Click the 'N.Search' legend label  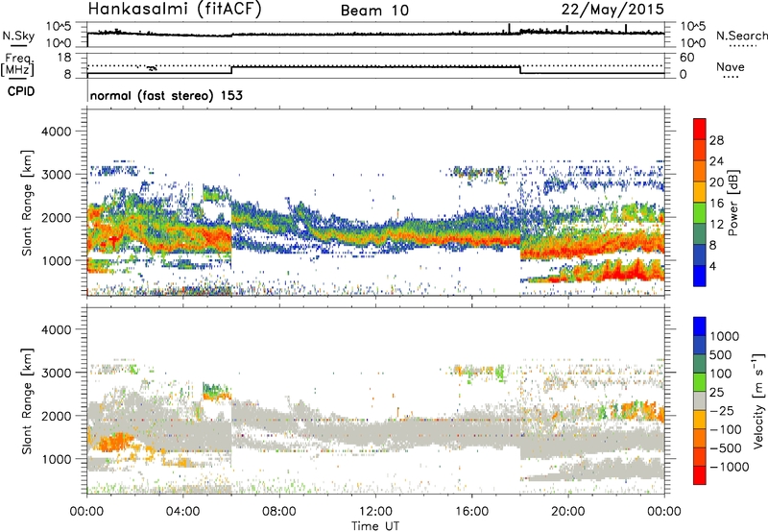[741, 36]
